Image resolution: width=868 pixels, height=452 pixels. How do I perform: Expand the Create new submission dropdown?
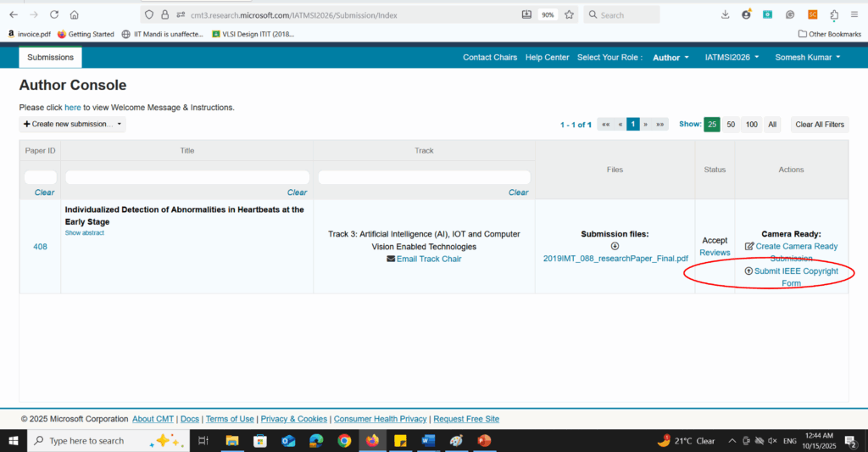click(73, 124)
